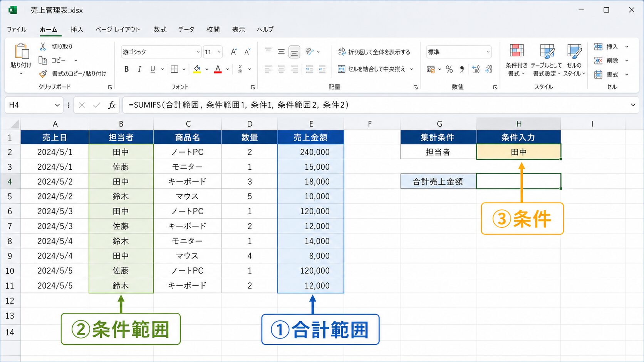Expand the Name Box dropdown
The image size is (644, 362).
(57, 105)
